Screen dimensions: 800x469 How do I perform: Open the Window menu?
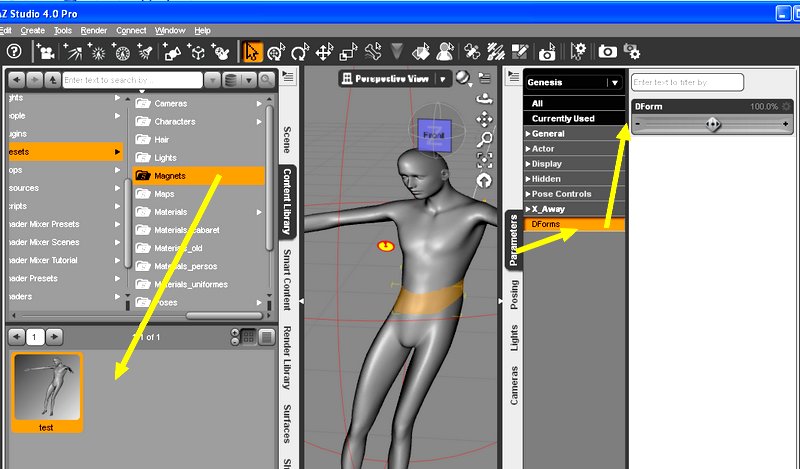point(170,31)
